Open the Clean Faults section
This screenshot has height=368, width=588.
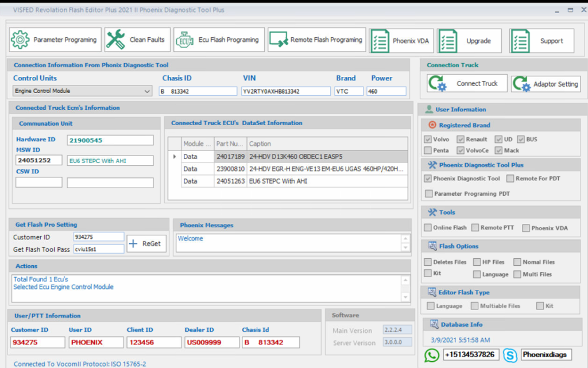point(137,40)
